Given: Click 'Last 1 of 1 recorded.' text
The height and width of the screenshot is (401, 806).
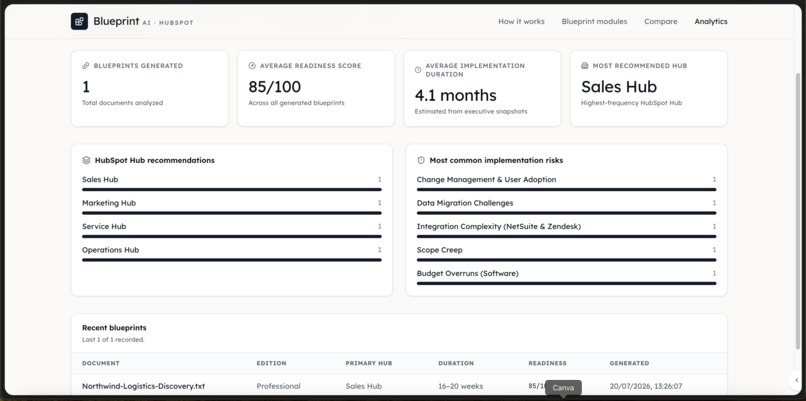Looking at the screenshot, I should [x=113, y=340].
